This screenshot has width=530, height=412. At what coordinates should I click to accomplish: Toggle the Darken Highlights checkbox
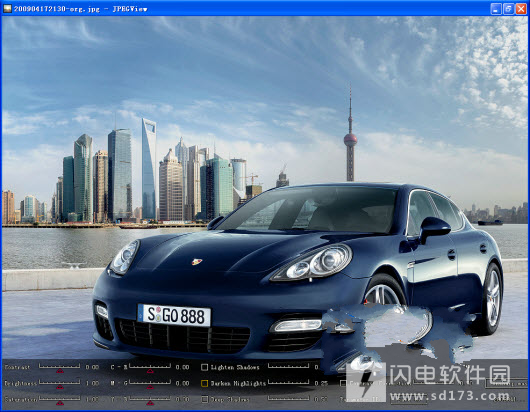(204, 383)
